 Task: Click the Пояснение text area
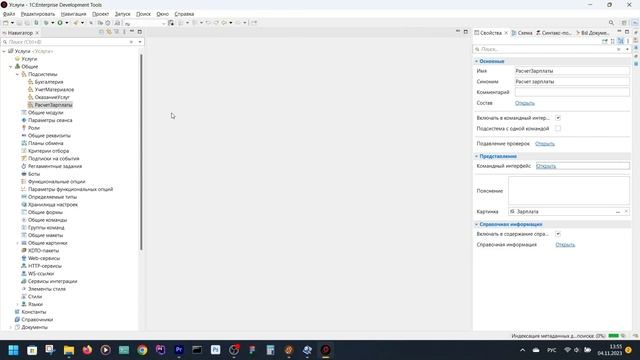[x=569, y=191]
